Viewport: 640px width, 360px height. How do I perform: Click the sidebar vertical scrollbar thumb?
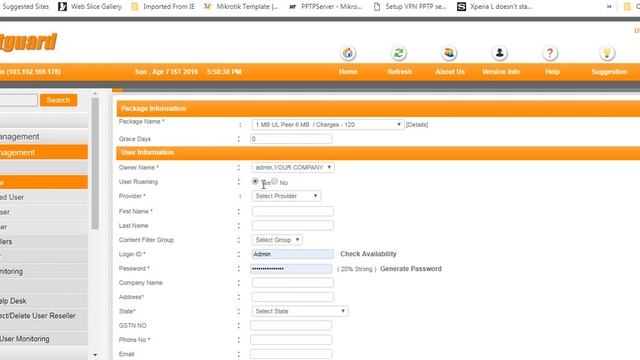(x=95, y=163)
